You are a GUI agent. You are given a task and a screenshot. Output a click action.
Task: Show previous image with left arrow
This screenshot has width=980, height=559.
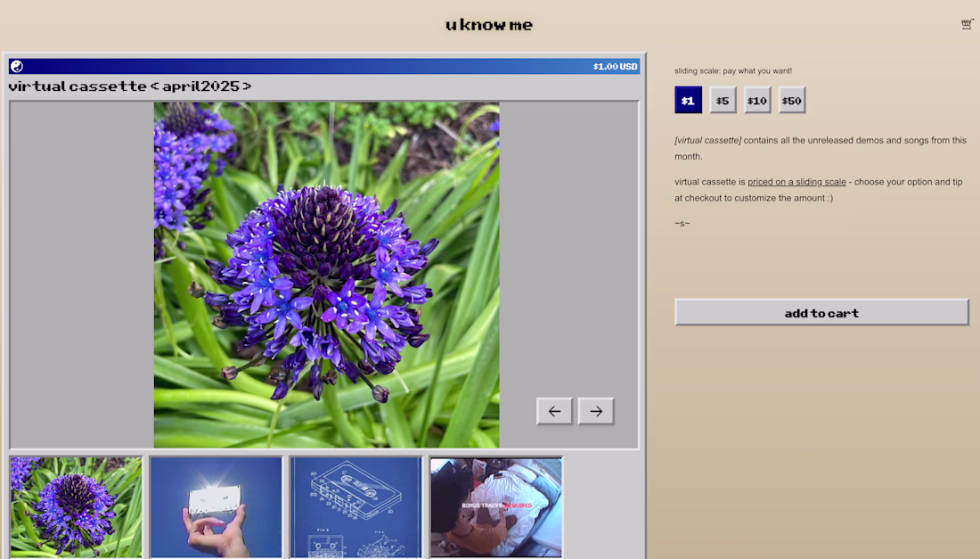tap(554, 411)
